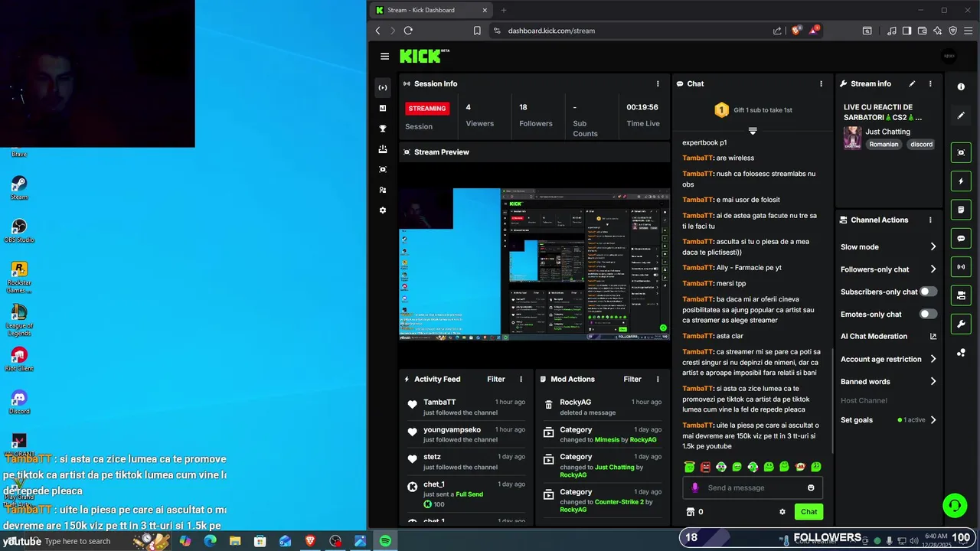This screenshot has height=551, width=980.
Task: Click the STREAMING status badge
Action: tap(427, 109)
